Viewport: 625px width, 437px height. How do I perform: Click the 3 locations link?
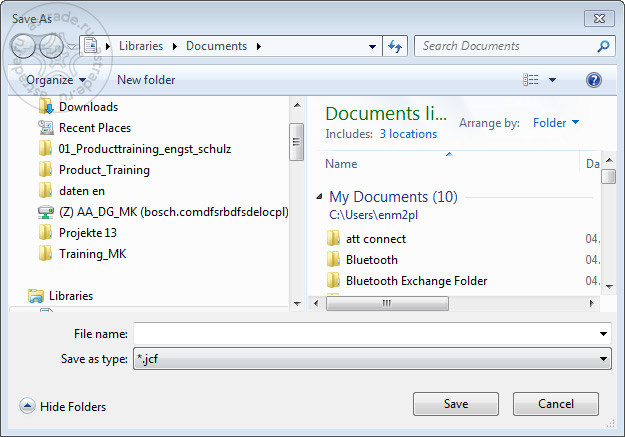click(408, 134)
